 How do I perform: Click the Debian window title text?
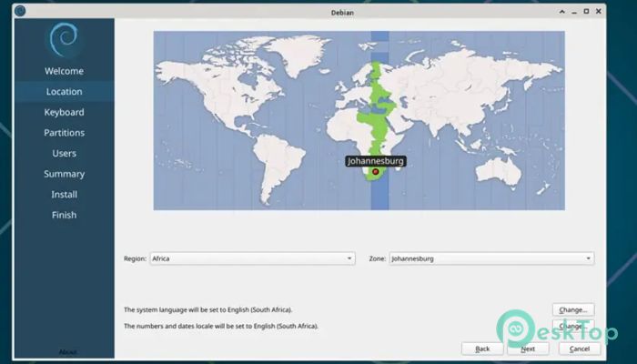click(342, 12)
